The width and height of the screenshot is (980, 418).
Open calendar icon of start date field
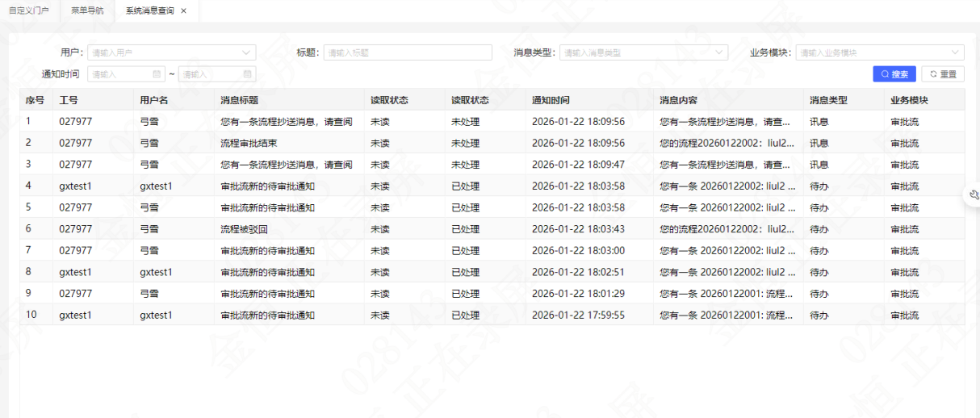[x=157, y=74]
